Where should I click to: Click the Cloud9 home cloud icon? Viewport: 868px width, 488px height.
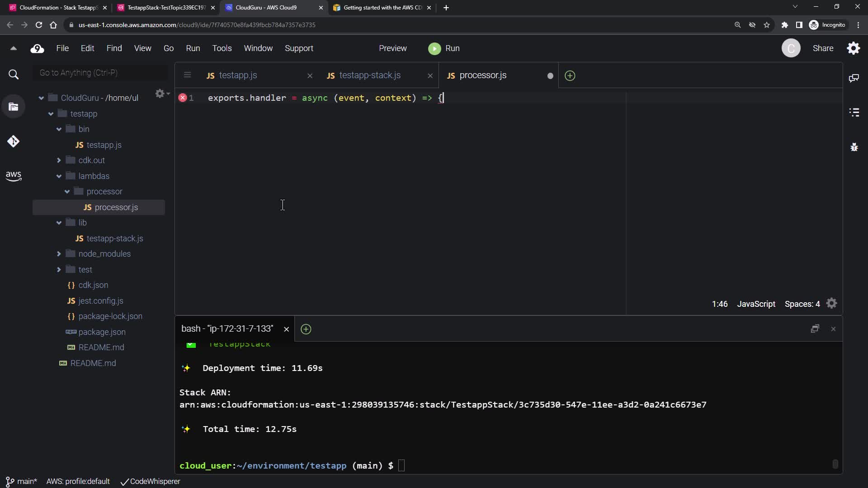pos(37,48)
